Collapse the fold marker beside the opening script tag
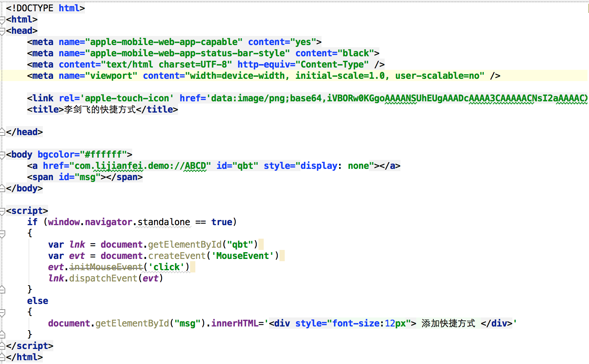Screen dimensions: 589x364 point(2,211)
